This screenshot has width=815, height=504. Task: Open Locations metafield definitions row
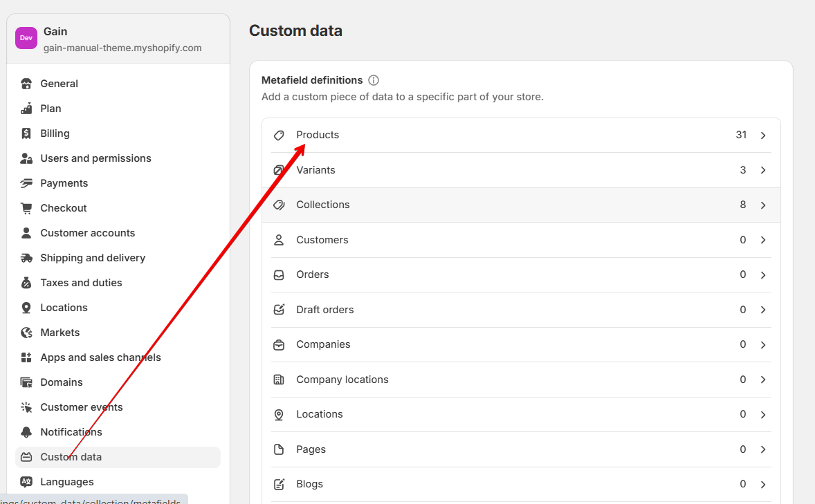[521, 415]
